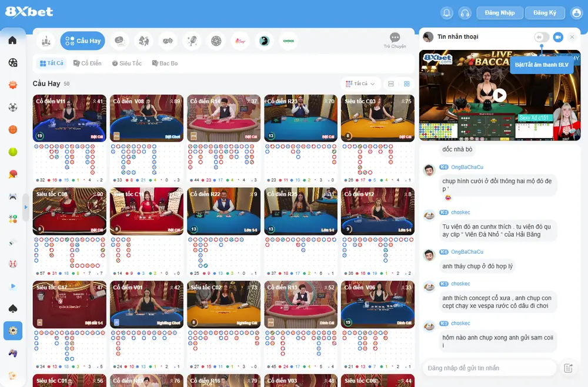The height and width of the screenshot is (387, 588).
Task: Click the message input field
Action: [x=489, y=368]
